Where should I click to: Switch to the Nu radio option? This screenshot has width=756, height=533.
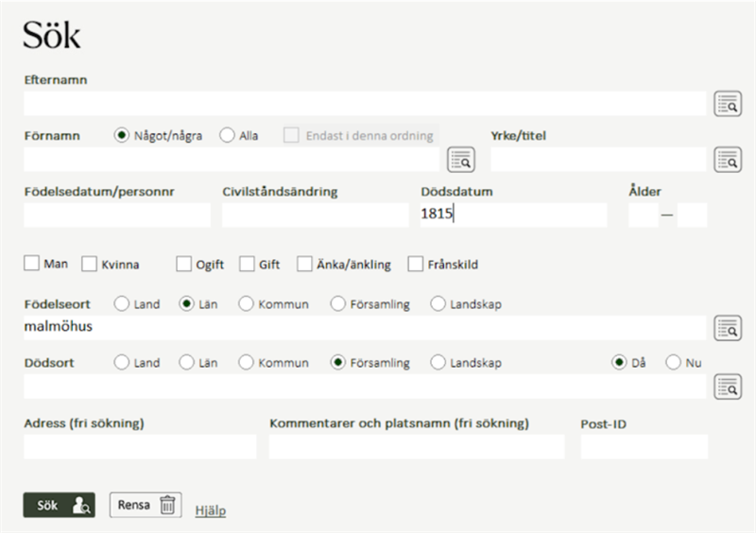(x=673, y=362)
